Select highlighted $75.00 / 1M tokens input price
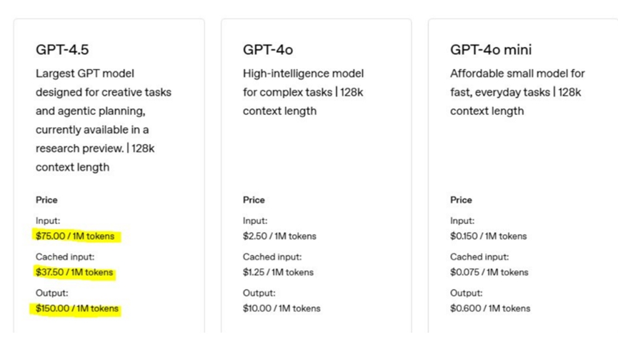The height and width of the screenshot is (364, 618). pyautogui.click(x=75, y=236)
